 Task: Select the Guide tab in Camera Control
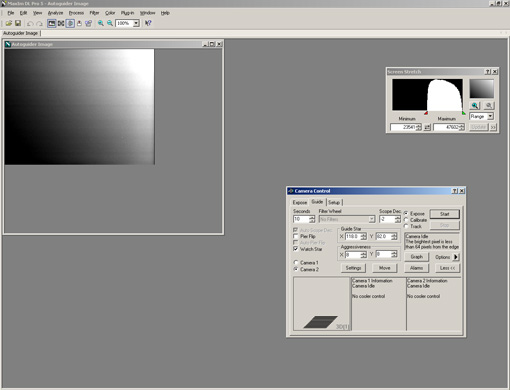click(x=317, y=202)
